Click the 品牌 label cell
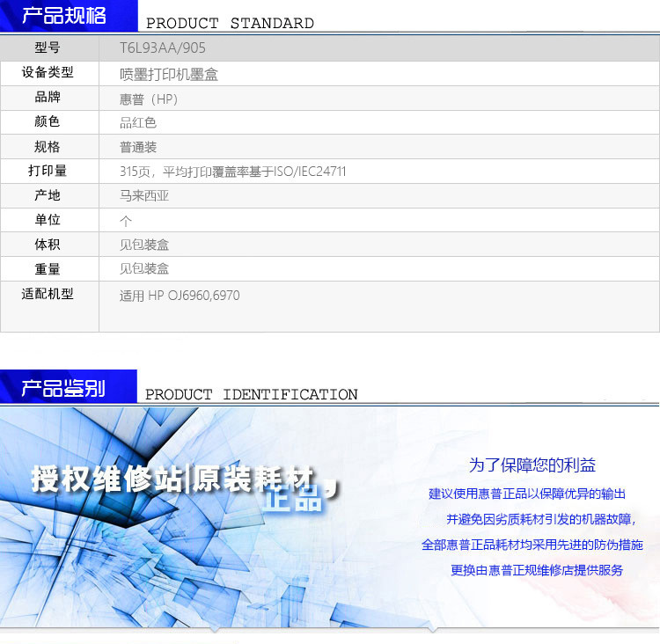Screen dimensions: 660x644 pyautogui.click(x=48, y=98)
